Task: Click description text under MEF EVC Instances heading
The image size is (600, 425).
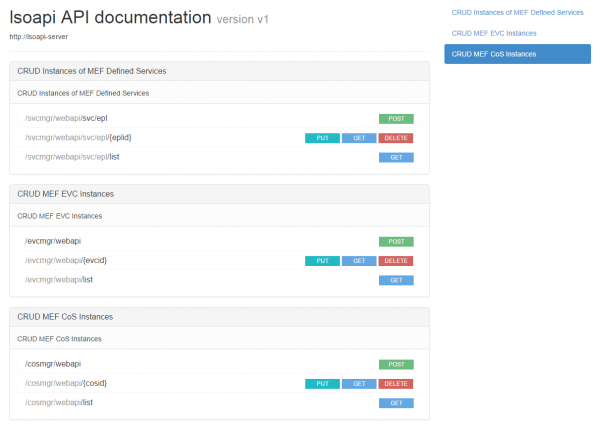Action: tap(60, 216)
